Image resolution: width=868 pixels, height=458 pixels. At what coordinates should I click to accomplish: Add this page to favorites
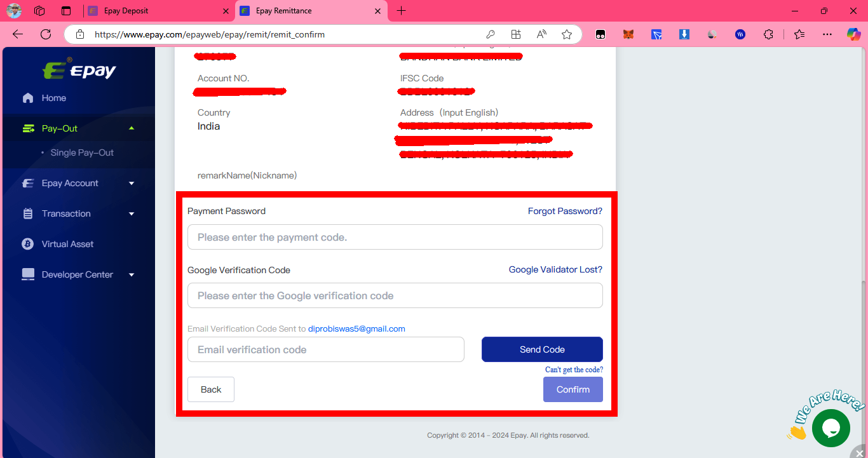click(567, 34)
